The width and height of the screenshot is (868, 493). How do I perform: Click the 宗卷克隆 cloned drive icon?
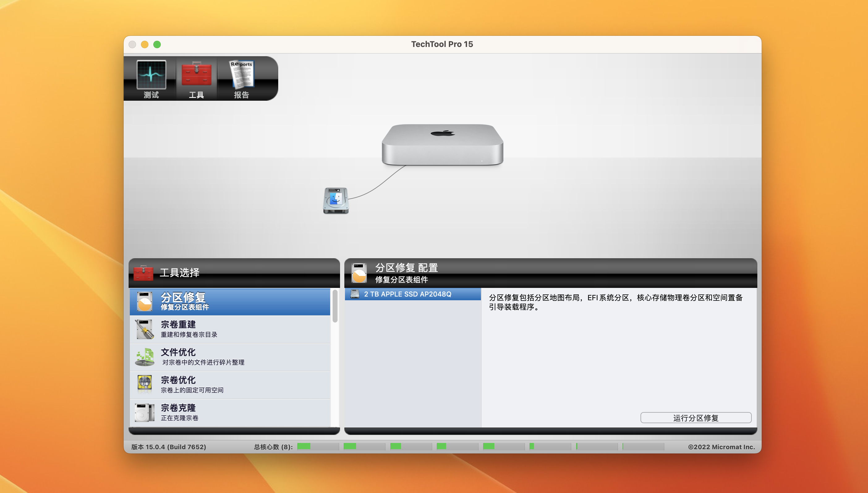click(145, 412)
